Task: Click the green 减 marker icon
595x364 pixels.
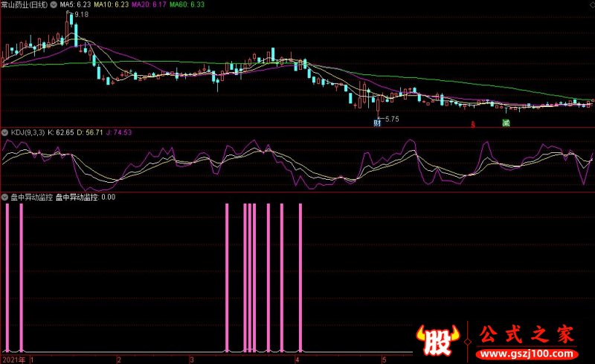Action: pos(506,123)
